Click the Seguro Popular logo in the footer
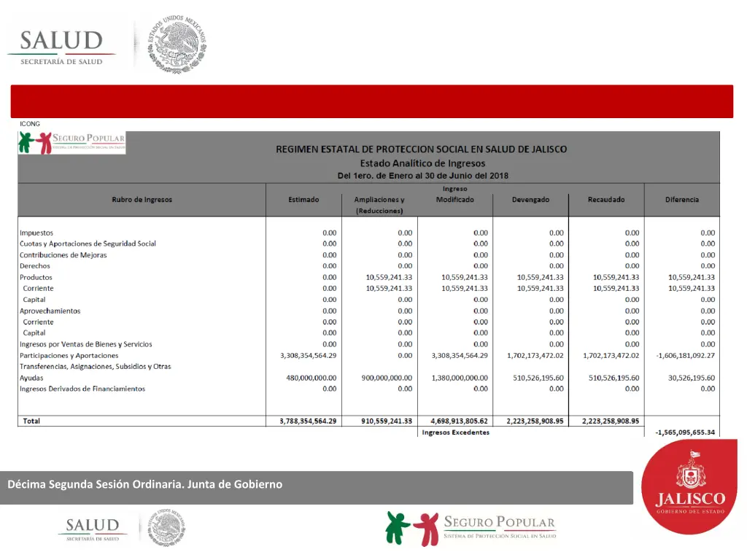This screenshot has height=560, width=747. click(x=471, y=528)
